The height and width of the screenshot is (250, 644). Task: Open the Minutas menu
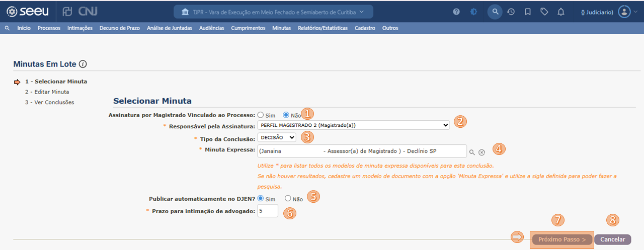[x=281, y=28]
